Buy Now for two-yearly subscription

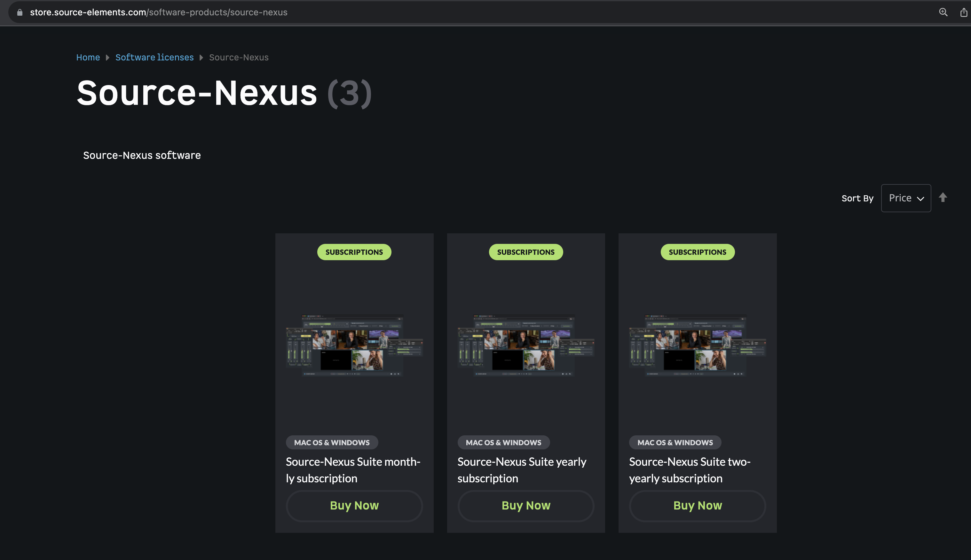point(697,505)
